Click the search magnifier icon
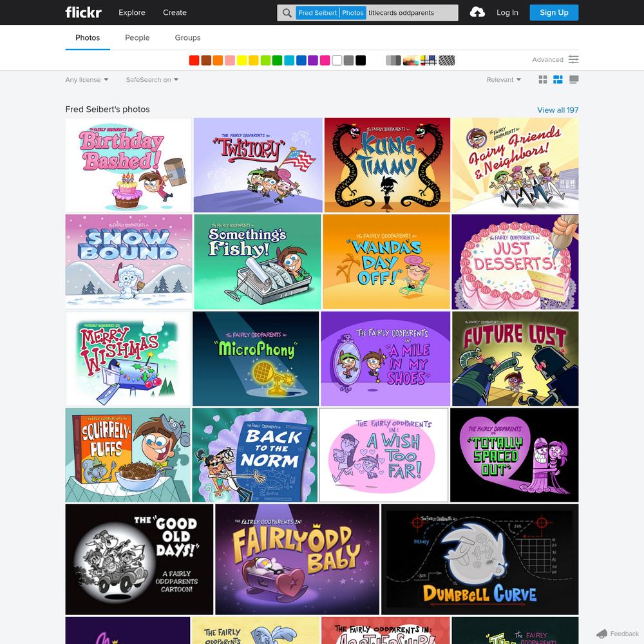This screenshot has width=644, height=644. [x=287, y=13]
